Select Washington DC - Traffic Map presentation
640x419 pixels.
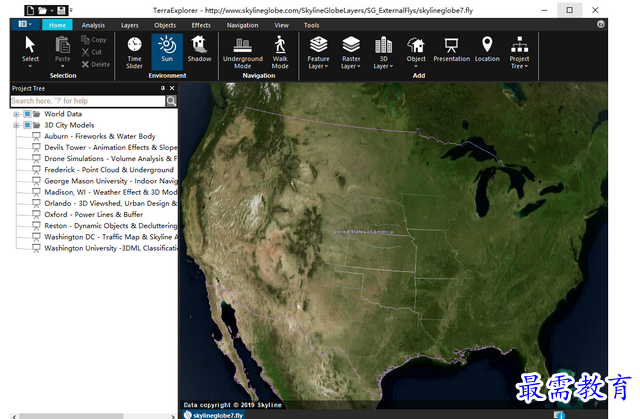pyautogui.click(x=111, y=237)
